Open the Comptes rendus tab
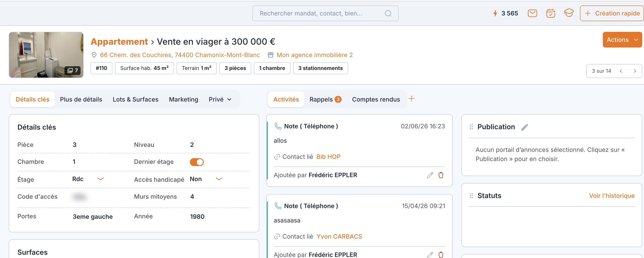644x258 pixels. (376, 99)
